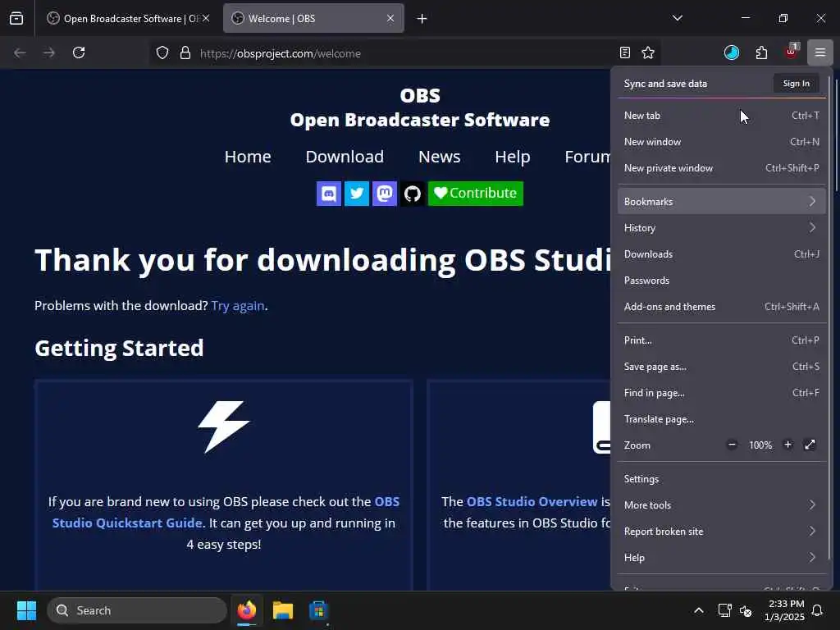Open Add-ons and themes
Viewport: 840px width, 630px height.
(721, 307)
